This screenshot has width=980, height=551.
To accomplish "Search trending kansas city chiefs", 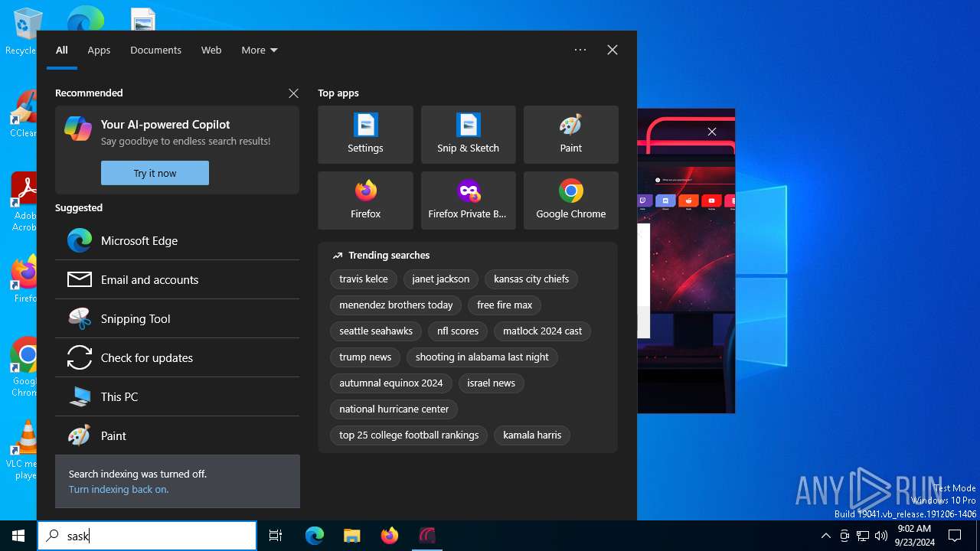I will 531,279.
